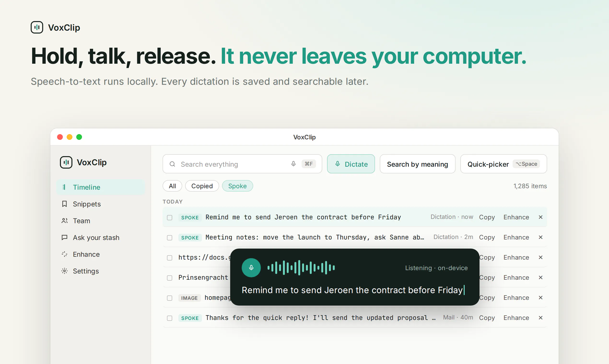Enhance the Prinsengracht row

pyautogui.click(x=516, y=277)
